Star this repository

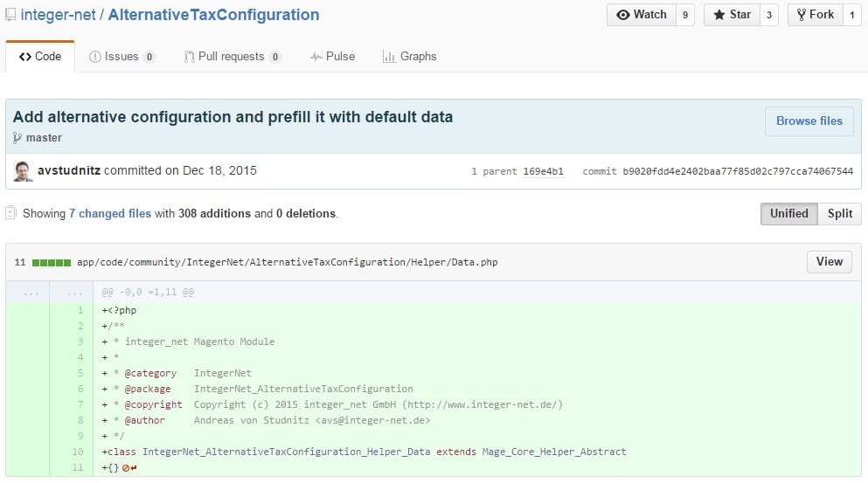tap(732, 15)
